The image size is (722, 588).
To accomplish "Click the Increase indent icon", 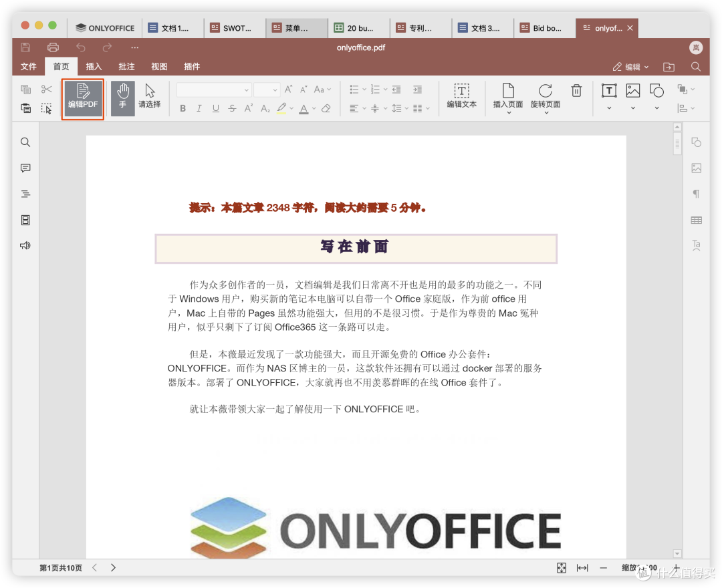I will point(417,90).
